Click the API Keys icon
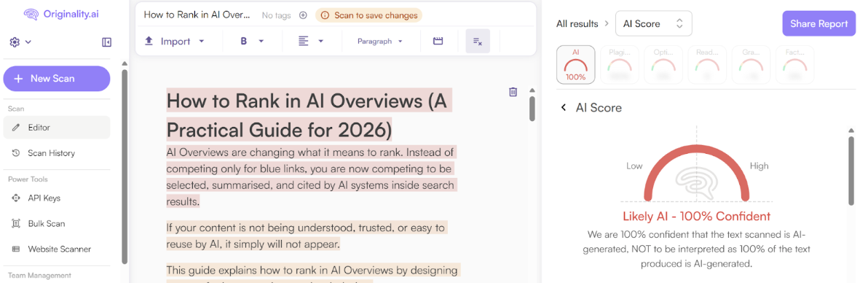This screenshot has height=283, width=868. [16, 198]
